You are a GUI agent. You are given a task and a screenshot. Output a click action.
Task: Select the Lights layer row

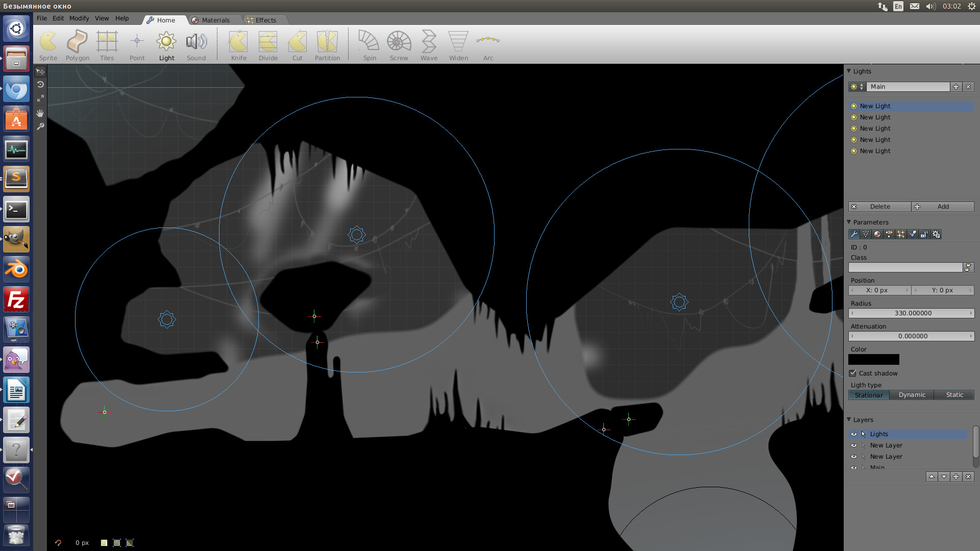click(909, 434)
